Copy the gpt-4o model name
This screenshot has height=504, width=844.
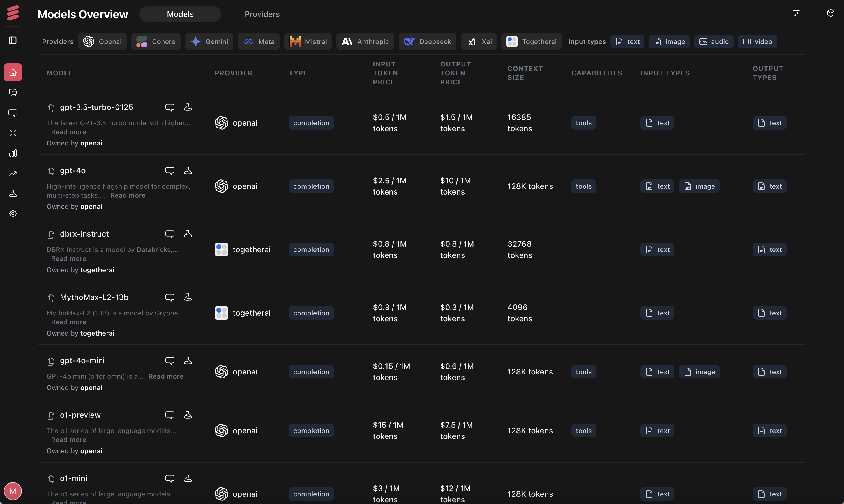[51, 172]
